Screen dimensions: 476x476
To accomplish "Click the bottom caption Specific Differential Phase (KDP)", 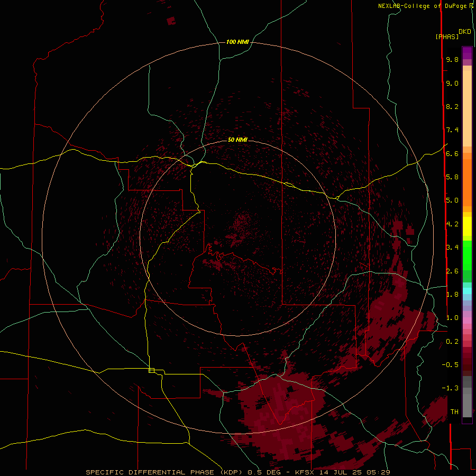I will click(x=164, y=472).
